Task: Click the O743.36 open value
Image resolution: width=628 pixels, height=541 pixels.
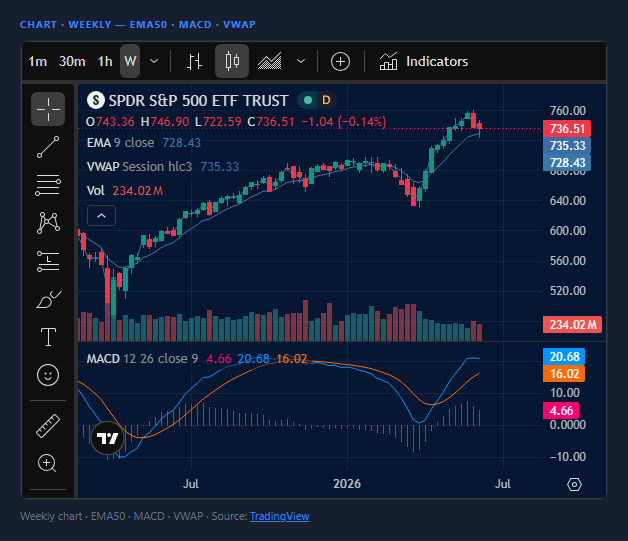Action: coord(110,122)
